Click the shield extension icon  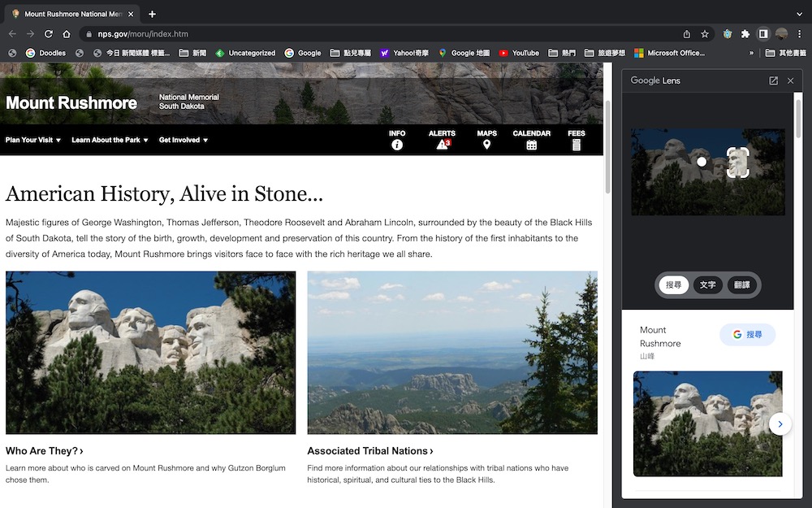pos(728,33)
